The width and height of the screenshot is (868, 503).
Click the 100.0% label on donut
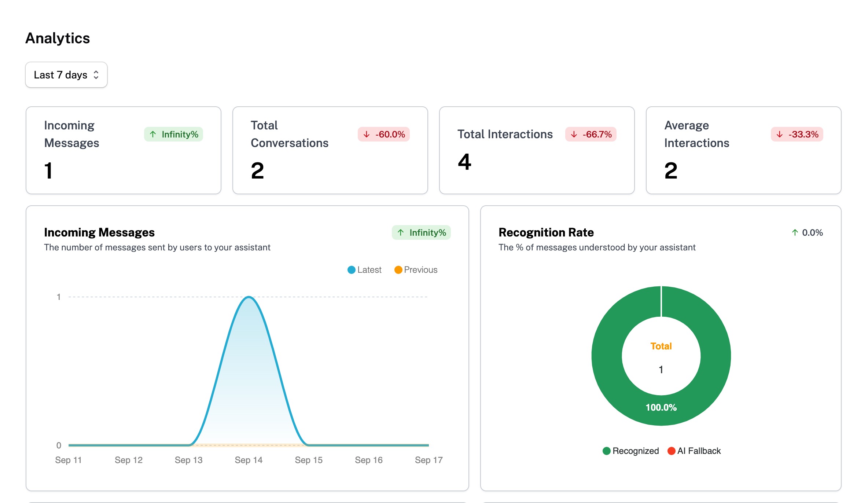coord(661,407)
